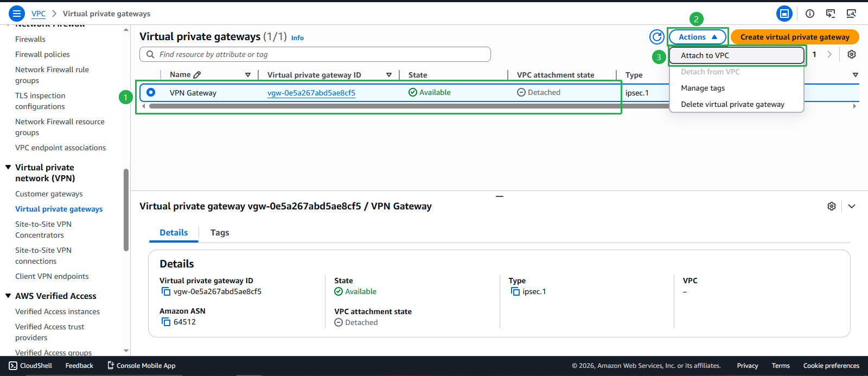This screenshot has height=376, width=868.
Task: Focus the Find resource search field
Action: (x=315, y=54)
